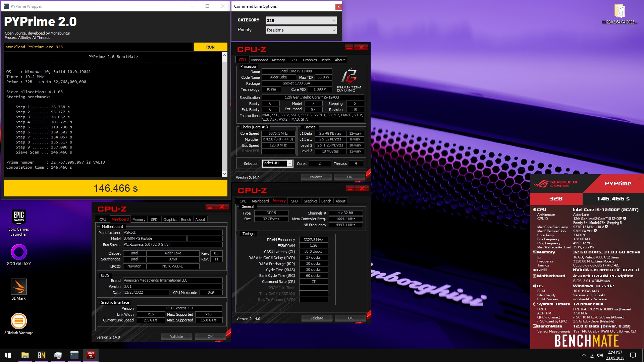Click Validate in Memory CPU-Z window
Screen dimensions: 644x362
(317, 318)
